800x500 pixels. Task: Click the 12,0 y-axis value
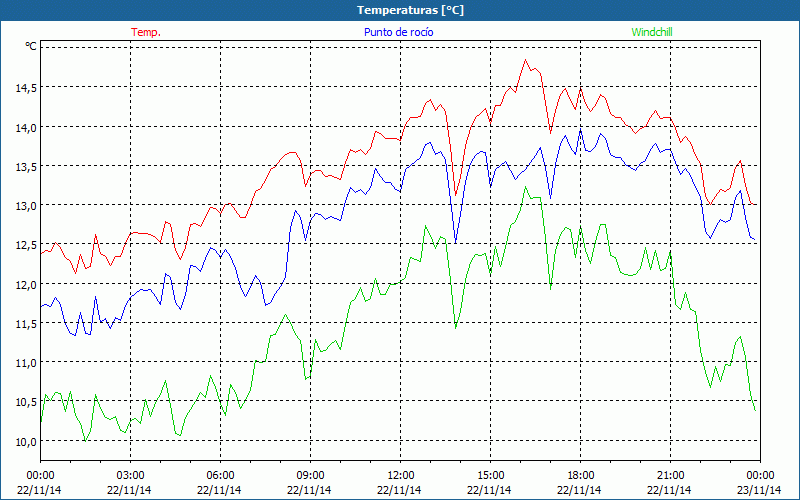coord(26,285)
